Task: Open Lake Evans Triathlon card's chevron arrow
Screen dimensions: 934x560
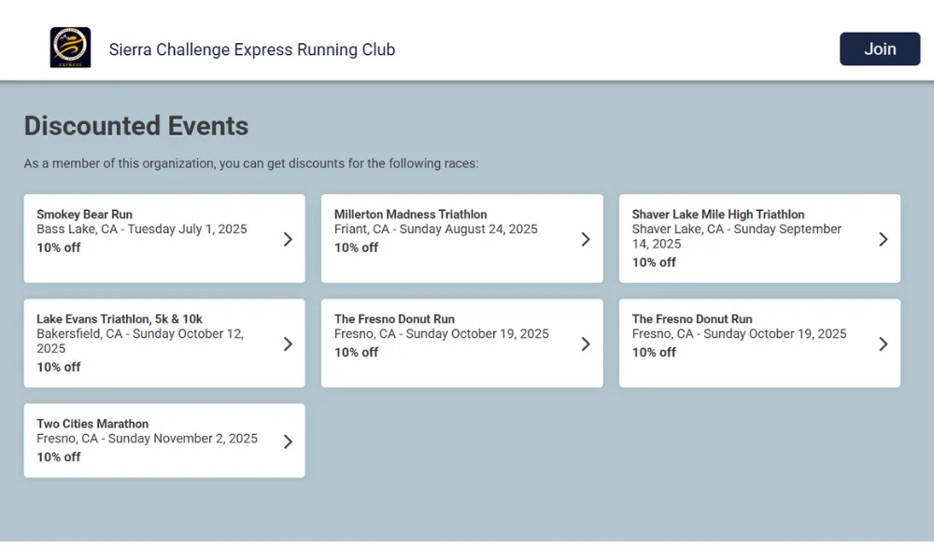Action: pos(288,344)
